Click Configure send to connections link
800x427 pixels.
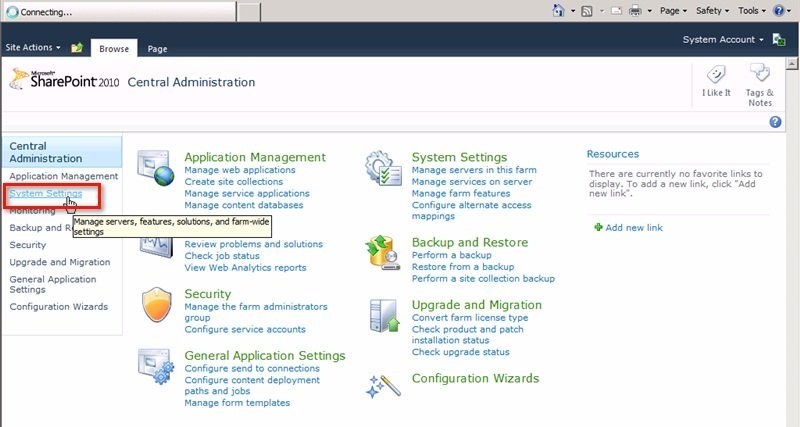coord(252,368)
